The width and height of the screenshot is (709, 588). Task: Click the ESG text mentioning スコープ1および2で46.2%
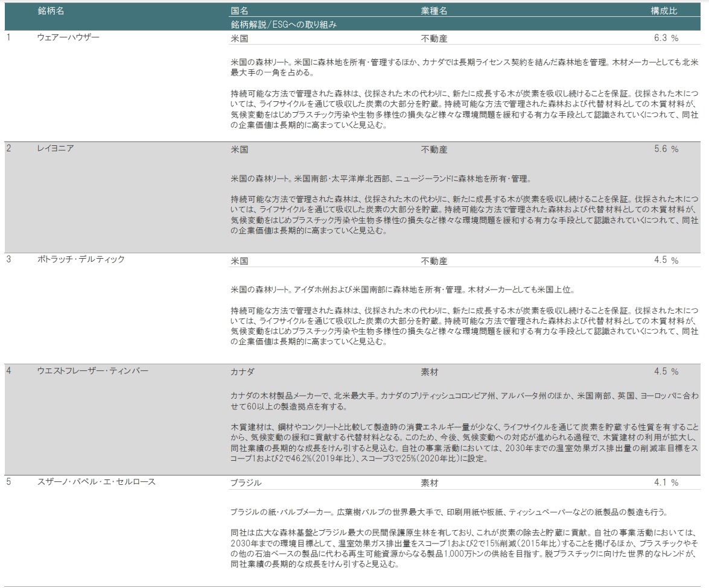(465, 443)
